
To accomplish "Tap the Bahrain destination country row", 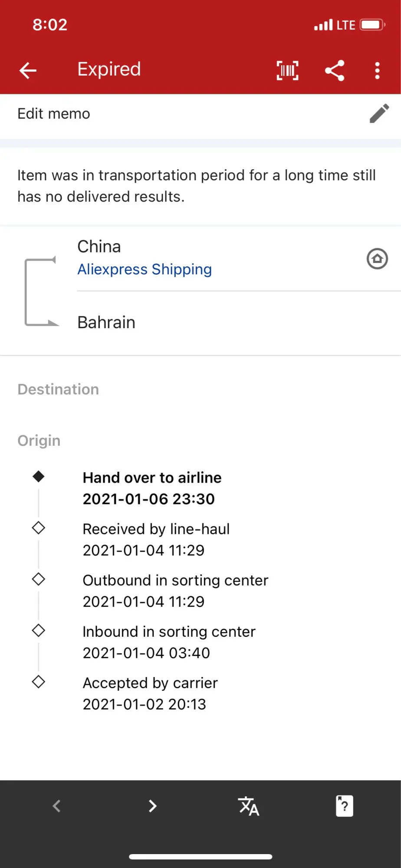I will pos(106,322).
